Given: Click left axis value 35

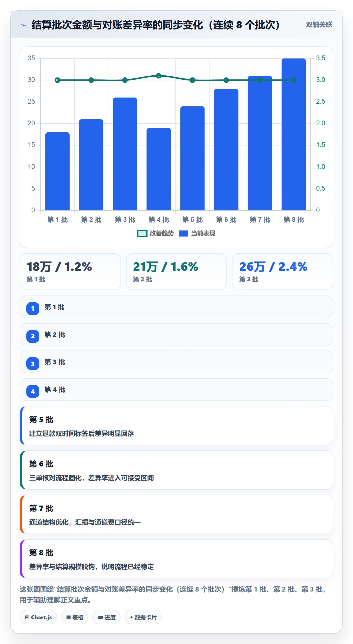Looking at the screenshot, I should tap(31, 58).
